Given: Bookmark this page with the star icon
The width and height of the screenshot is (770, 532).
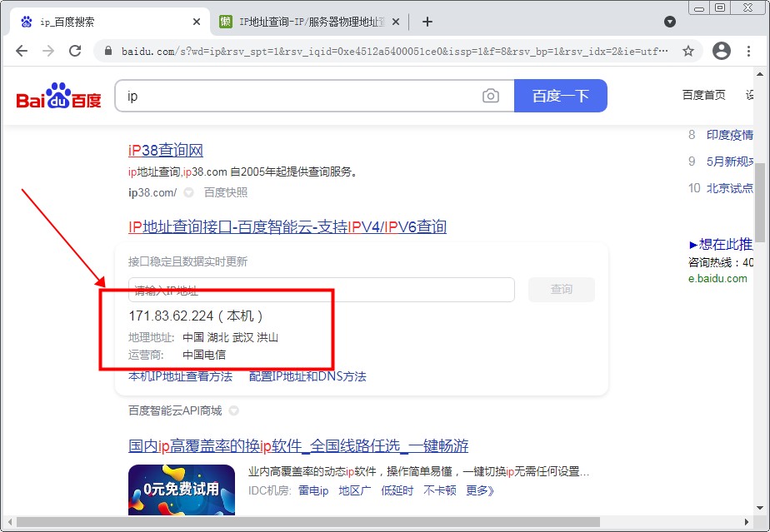Looking at the screenshot, I should click(x=688, y=51).
